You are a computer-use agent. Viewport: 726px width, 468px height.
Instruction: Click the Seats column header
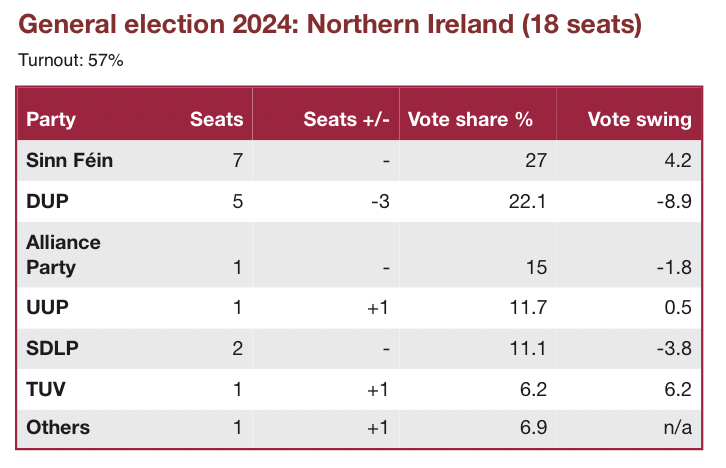tap(217, 119)
